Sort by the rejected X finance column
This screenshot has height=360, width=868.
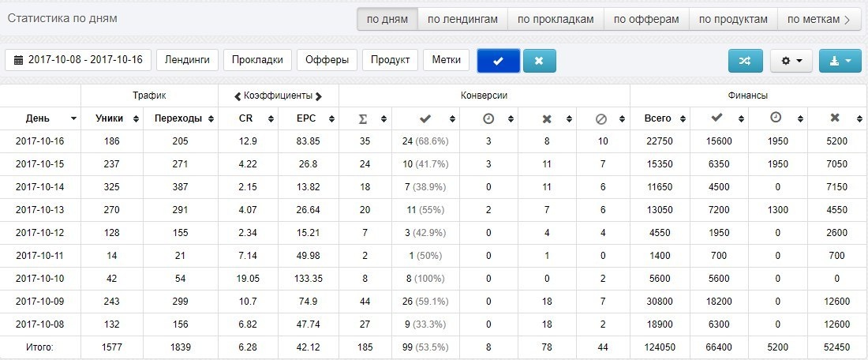point(837,118)
